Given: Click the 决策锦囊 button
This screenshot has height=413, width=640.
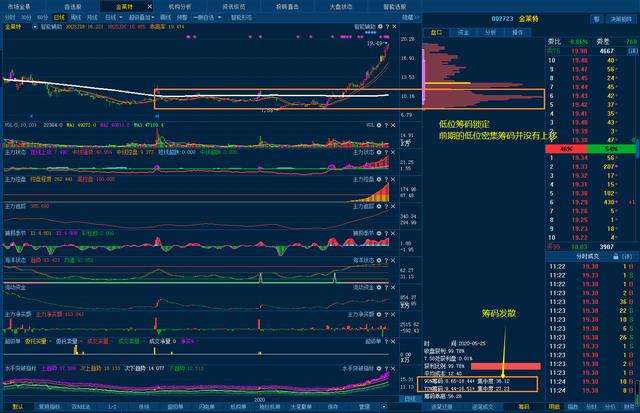Looking at the screenshot, I should [621, 19].
